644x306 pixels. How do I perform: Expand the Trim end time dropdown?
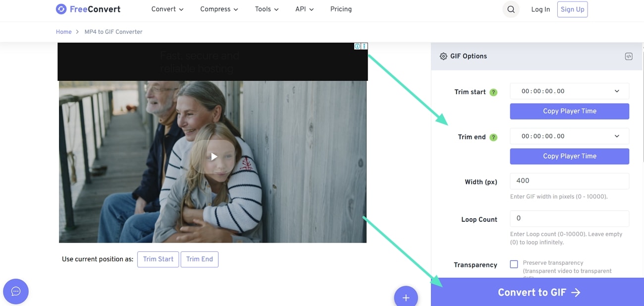coord(617,136)
